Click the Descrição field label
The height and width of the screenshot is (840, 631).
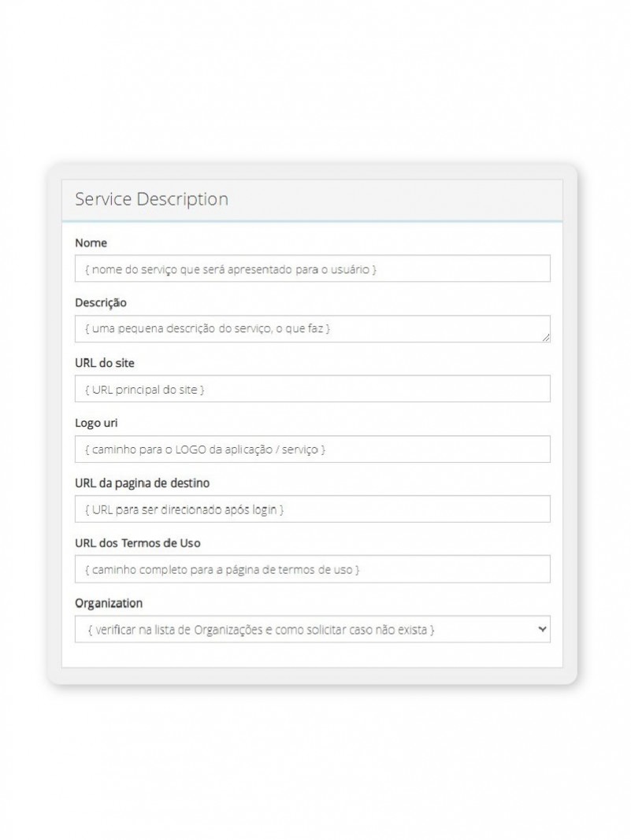(100, 302)
